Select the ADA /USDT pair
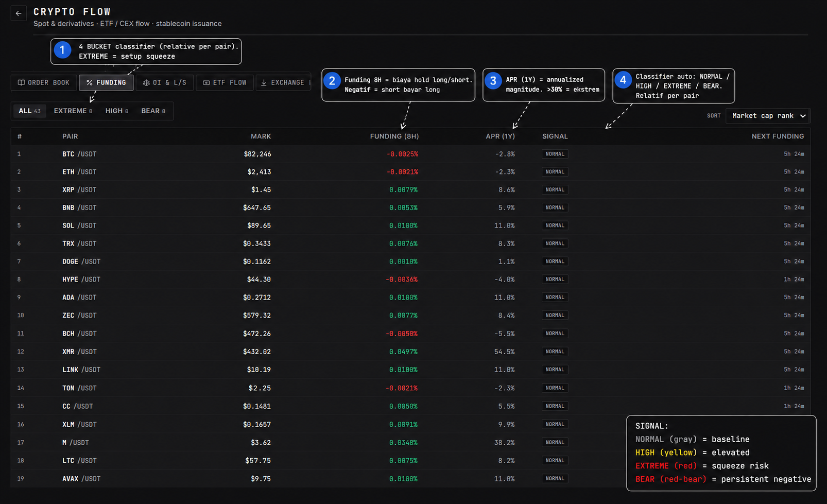Image resolution: width=827 pixels, height=504 pixels. coord(79,298)
